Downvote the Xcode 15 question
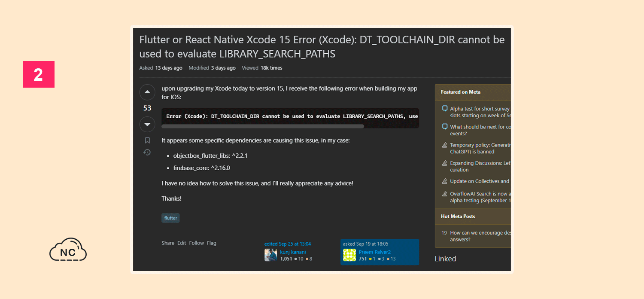This screenshot has width=644, height=299. 147,124
